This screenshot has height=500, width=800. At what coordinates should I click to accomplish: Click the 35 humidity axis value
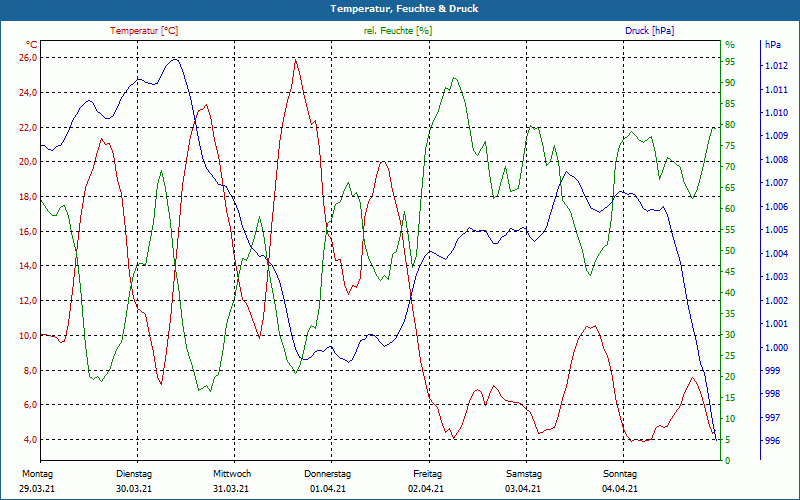(730, 314)
